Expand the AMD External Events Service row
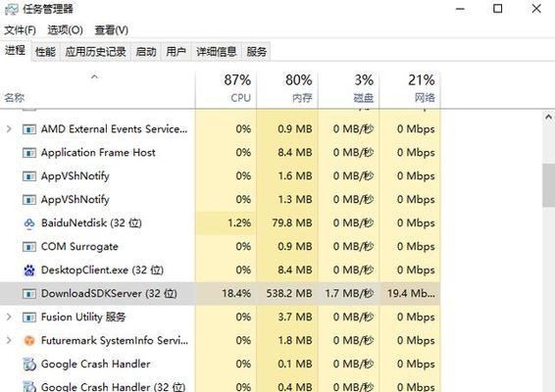555x392 pixels. click(x=9, y=129)
